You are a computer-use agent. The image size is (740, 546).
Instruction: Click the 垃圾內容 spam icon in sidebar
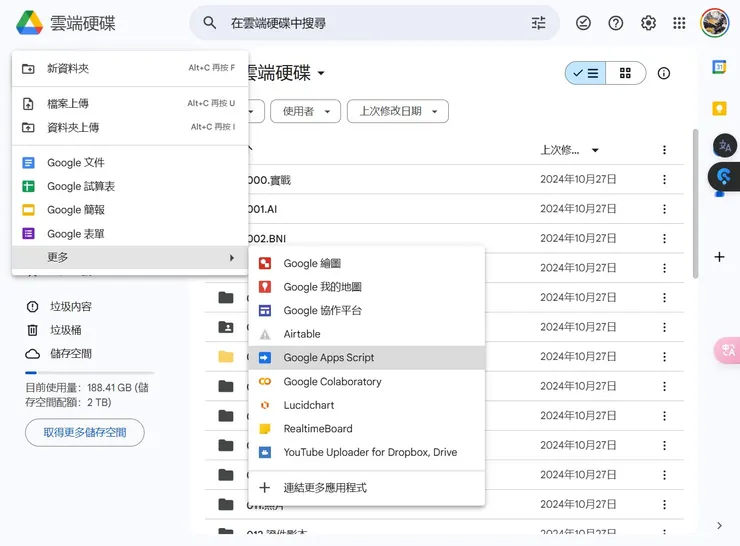tap(32, 306)
